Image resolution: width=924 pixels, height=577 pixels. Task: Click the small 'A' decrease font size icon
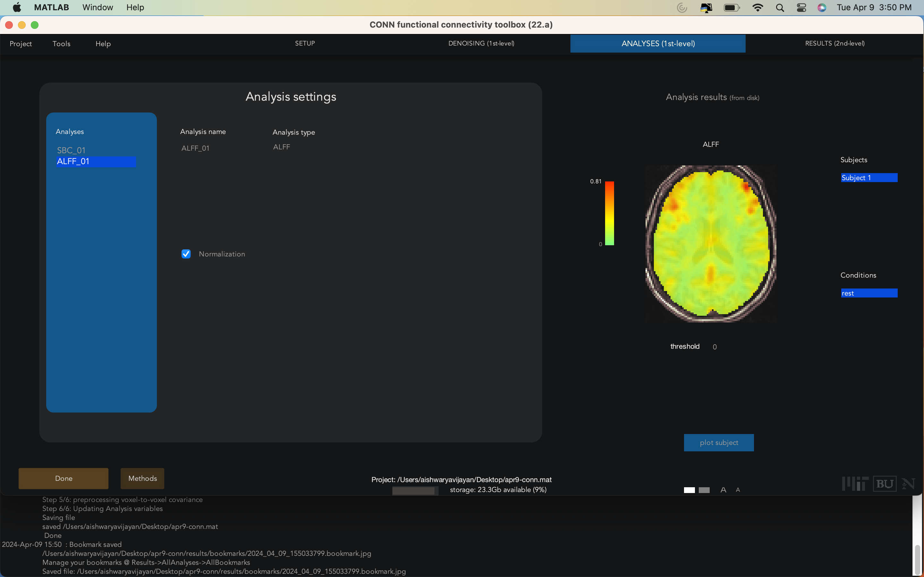pos(738,489)
